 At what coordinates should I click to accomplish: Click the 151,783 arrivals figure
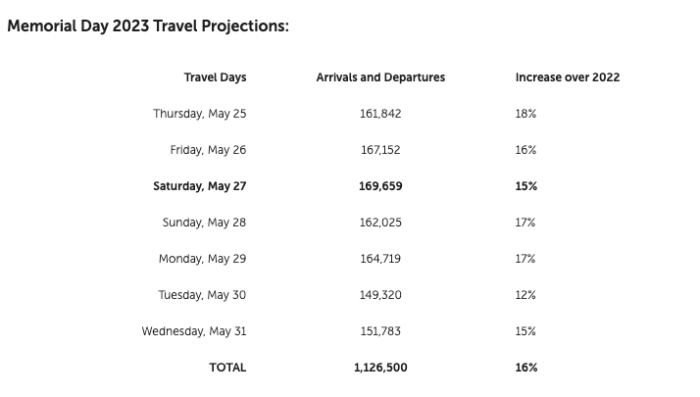tap(380, 331)
